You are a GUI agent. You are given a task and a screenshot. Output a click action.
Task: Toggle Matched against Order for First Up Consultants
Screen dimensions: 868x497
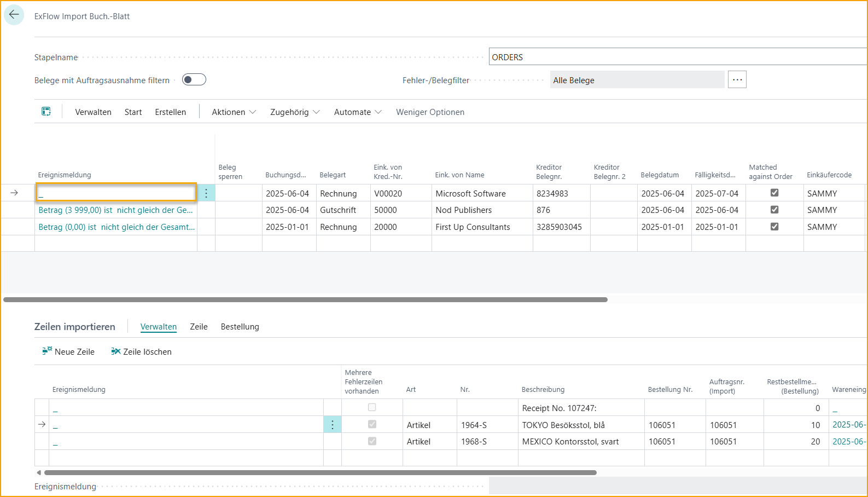(774, 227)
